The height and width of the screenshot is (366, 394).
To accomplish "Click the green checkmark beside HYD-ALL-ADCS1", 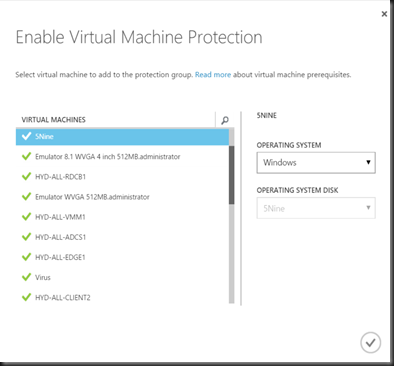I will [26, 237].
